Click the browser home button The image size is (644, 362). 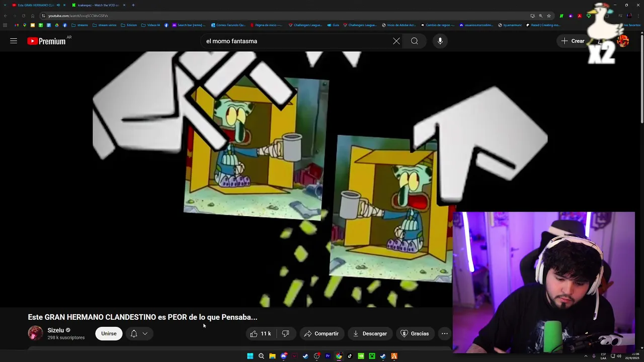33,16
